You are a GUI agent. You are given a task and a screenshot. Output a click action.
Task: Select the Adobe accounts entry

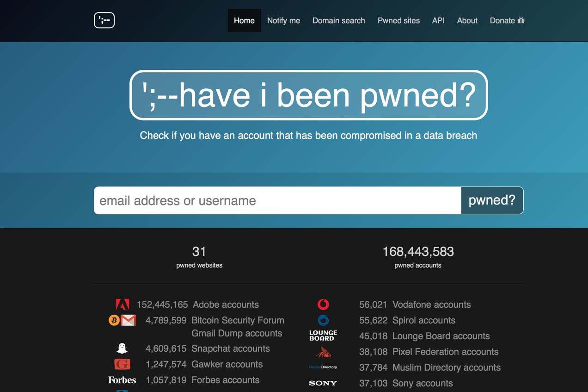226,305
